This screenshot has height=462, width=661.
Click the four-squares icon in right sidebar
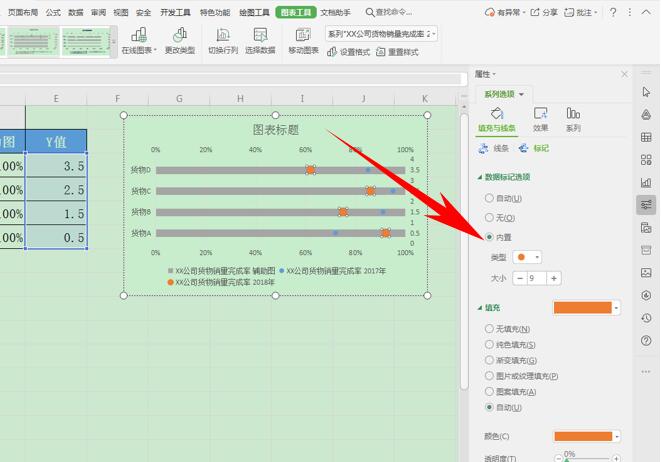click(x=646, y=160)
